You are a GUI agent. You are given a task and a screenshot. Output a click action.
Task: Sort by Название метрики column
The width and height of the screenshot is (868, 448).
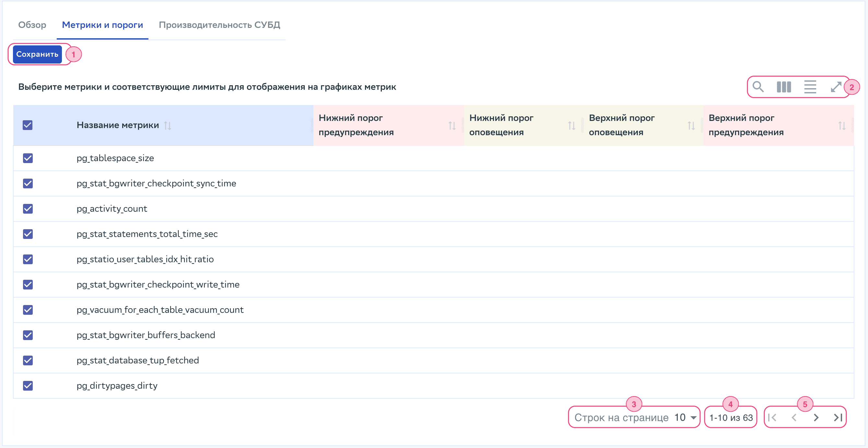point(168,125)
